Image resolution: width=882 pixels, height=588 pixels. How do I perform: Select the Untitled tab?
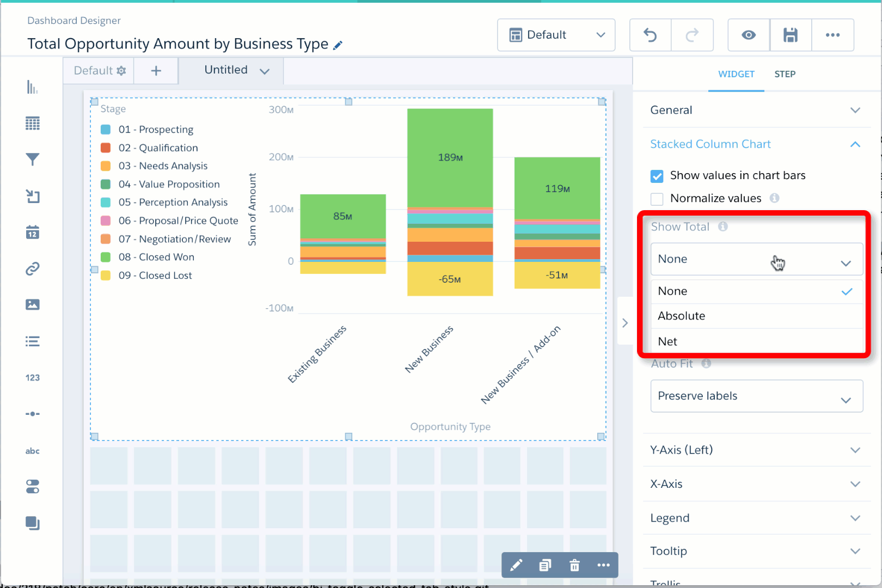226,70
